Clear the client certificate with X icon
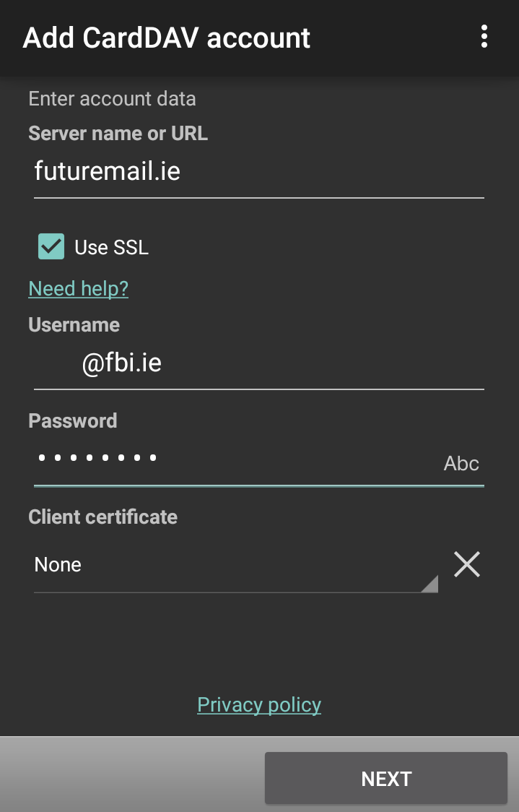The width and height of the screenshot is (519, 812). 467,564
